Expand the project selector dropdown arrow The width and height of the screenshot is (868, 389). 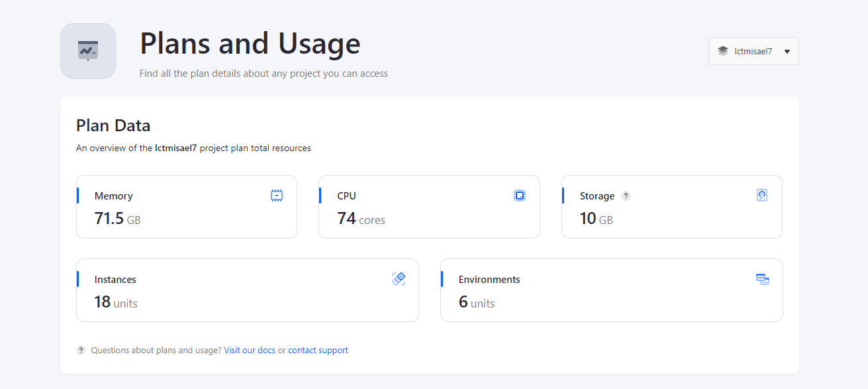click(x=787, y=52)
